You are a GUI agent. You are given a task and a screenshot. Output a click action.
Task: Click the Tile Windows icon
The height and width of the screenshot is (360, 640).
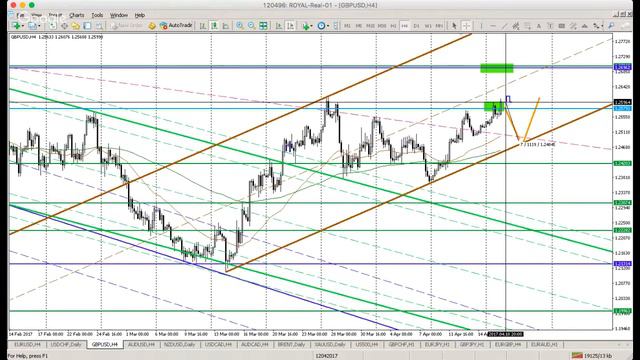263,26
